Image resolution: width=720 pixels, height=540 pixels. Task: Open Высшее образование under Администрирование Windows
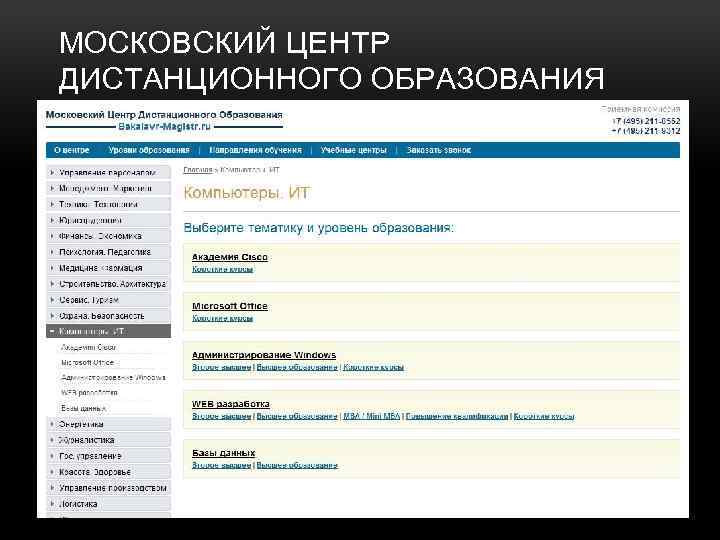pyautogui.click(x=297, y=367)
